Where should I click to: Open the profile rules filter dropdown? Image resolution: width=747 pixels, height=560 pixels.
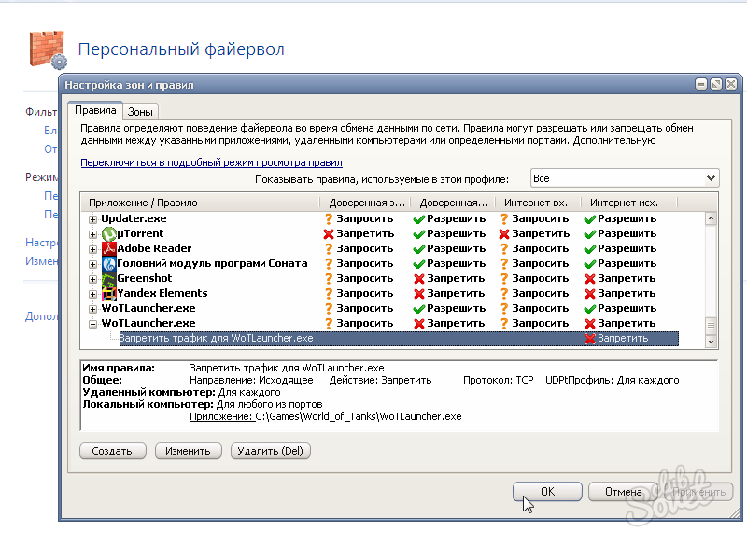pyautogui.click(x=624, y=178)
